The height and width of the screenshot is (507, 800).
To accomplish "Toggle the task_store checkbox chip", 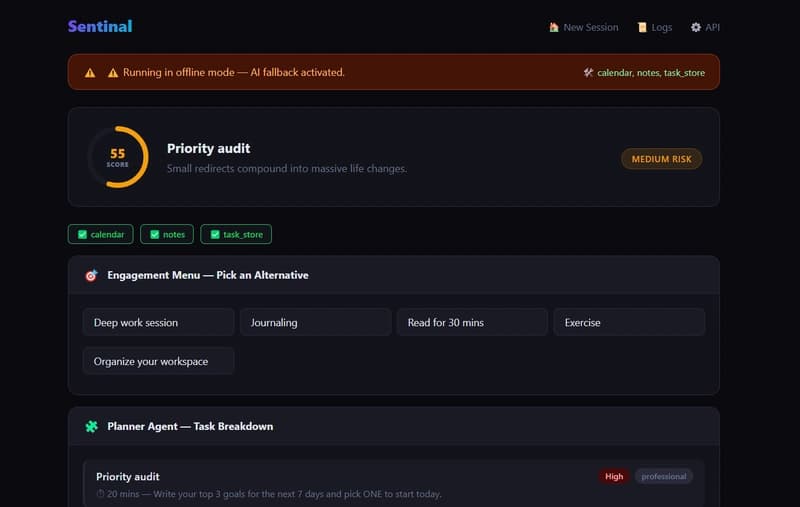I will pos(236,234).
